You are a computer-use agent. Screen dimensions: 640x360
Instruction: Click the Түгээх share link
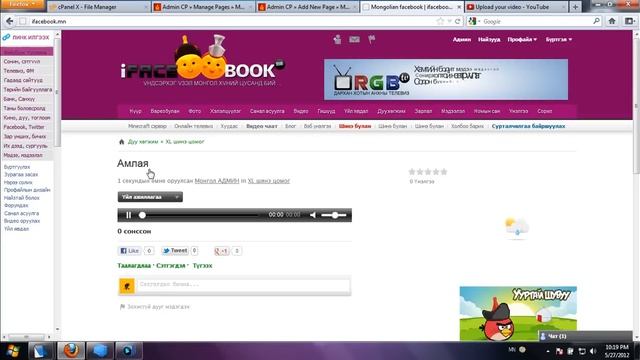202,266
